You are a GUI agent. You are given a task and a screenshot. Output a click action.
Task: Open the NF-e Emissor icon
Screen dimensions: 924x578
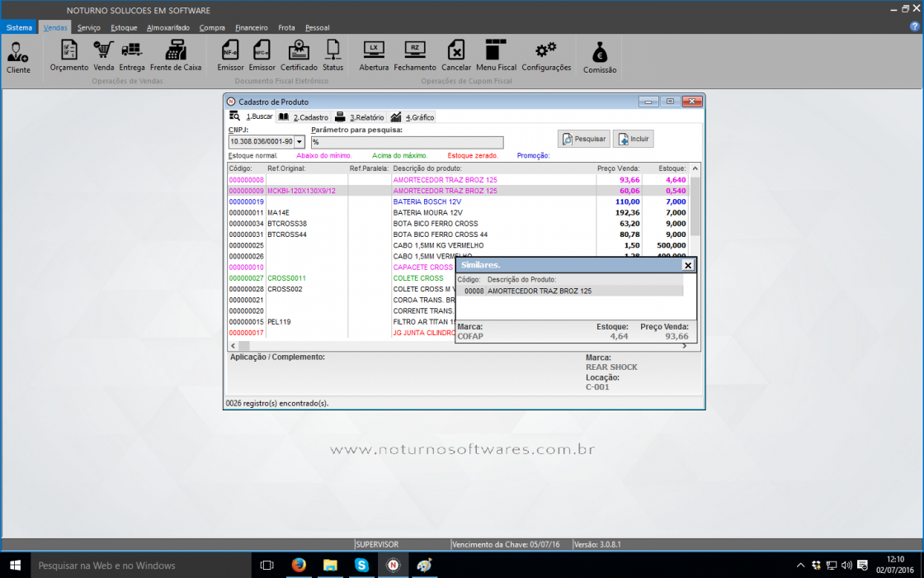[x=230, y=56]
